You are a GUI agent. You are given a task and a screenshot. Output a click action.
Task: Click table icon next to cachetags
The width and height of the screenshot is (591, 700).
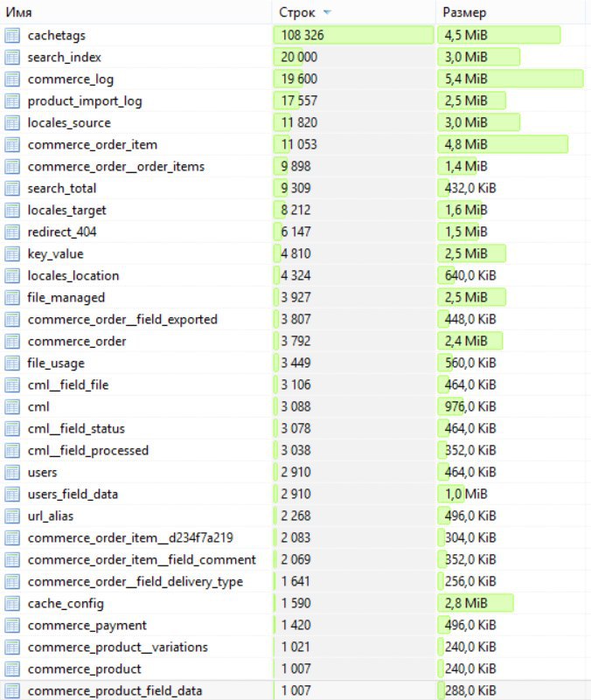pos(12,35)
